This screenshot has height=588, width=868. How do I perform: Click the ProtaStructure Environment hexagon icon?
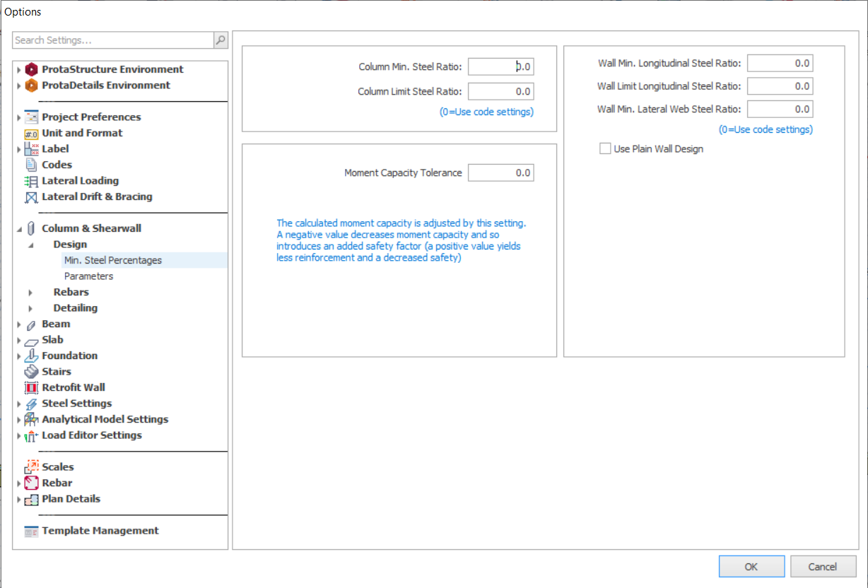pyautogui.click(x=31, y=69)
